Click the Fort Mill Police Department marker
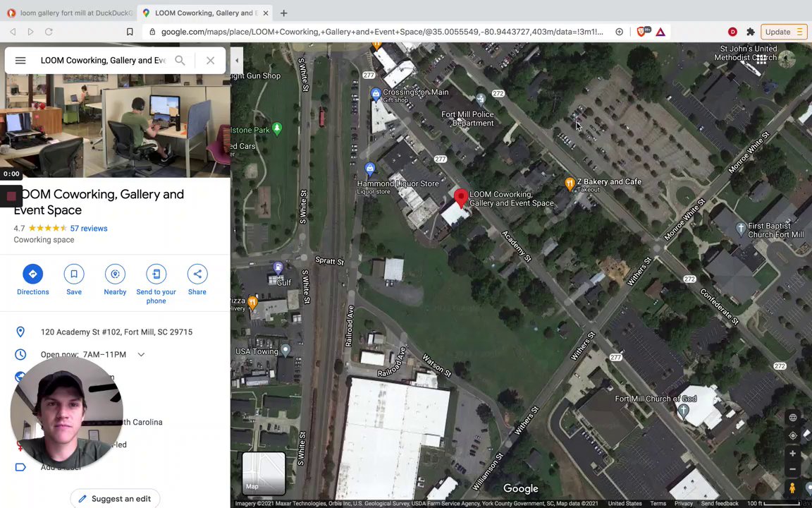 [481, 99]
